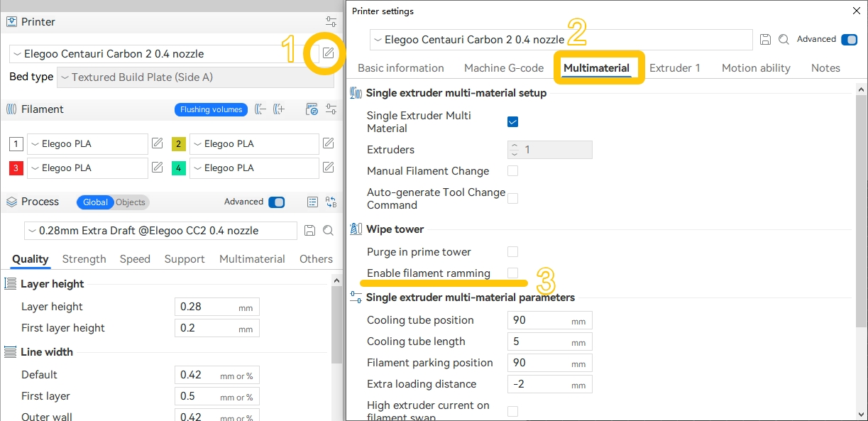Viewport: 868px width, 421px height.
Task: Click Filament parking position field
Action: 549,363
